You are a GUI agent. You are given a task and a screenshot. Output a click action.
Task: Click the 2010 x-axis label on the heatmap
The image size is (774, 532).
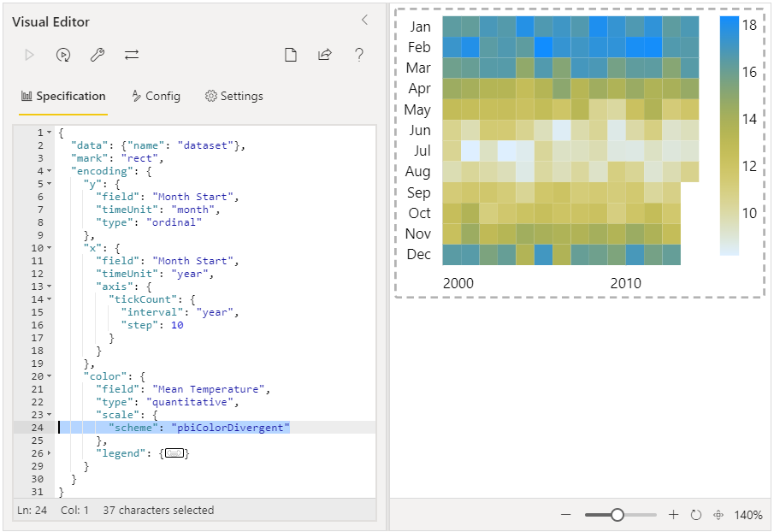coord(625,283)
